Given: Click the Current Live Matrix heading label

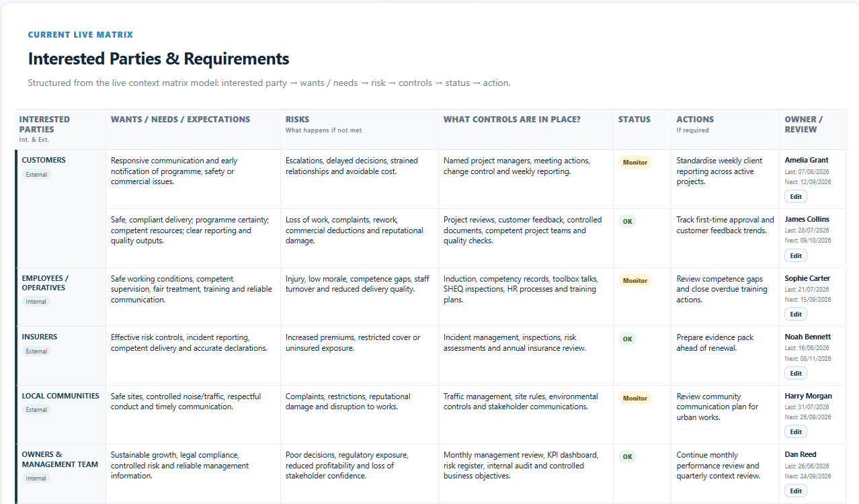Looking at the screenshot, I should [x=81, y=35].
